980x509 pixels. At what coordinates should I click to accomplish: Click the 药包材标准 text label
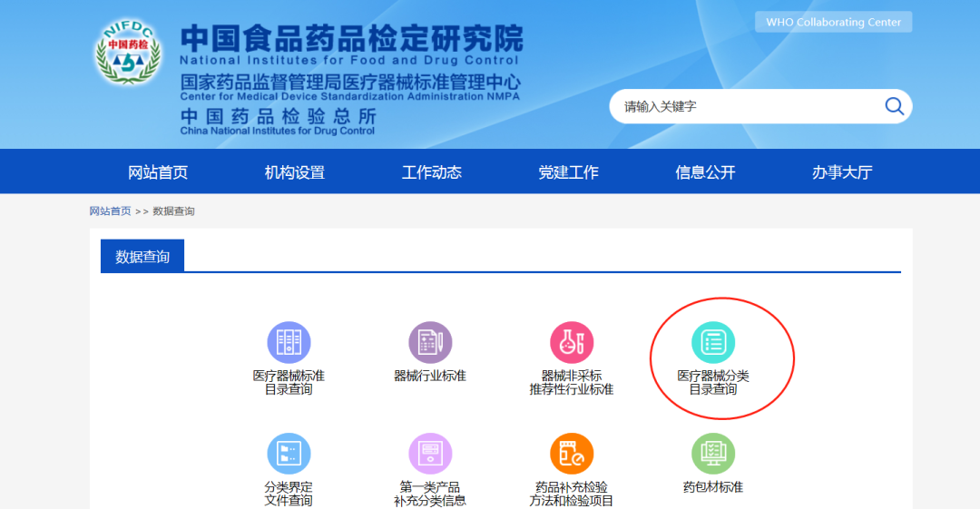click(713, 487)
